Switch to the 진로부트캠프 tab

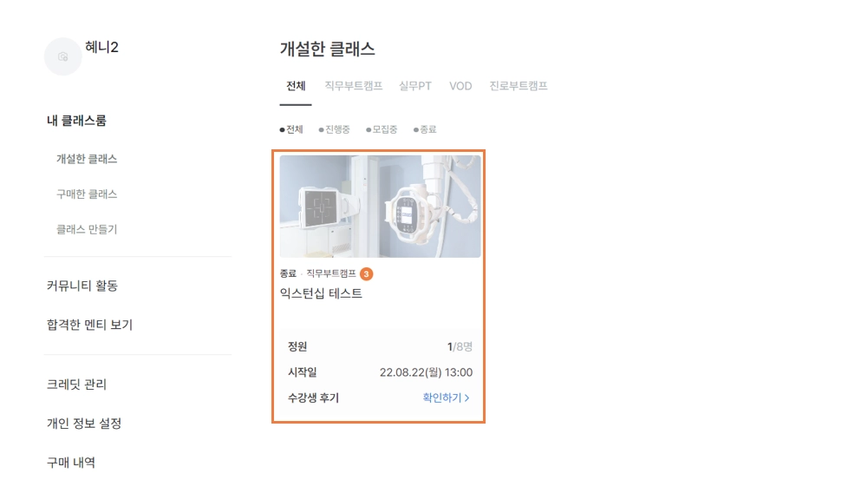click(x=519, y=86)
